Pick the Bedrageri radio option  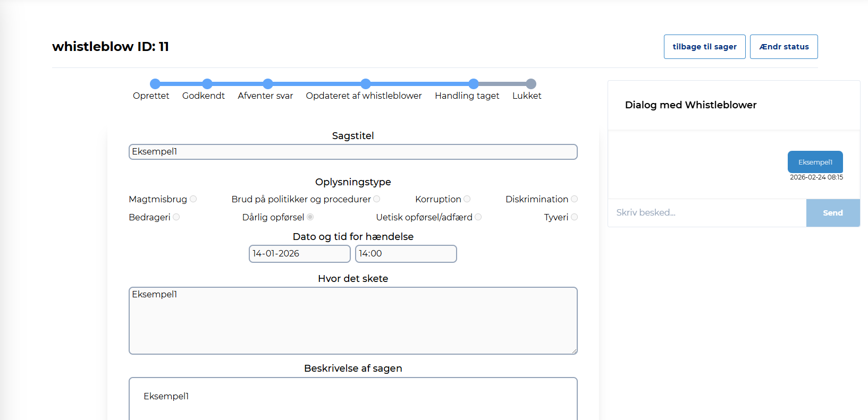coord(176,217)
